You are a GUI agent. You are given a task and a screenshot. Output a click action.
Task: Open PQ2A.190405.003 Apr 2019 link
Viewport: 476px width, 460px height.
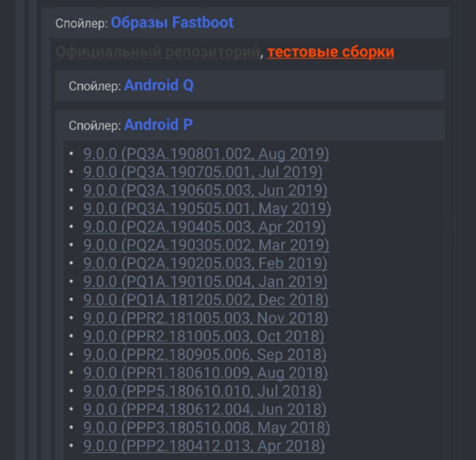(x=204, y=227)
